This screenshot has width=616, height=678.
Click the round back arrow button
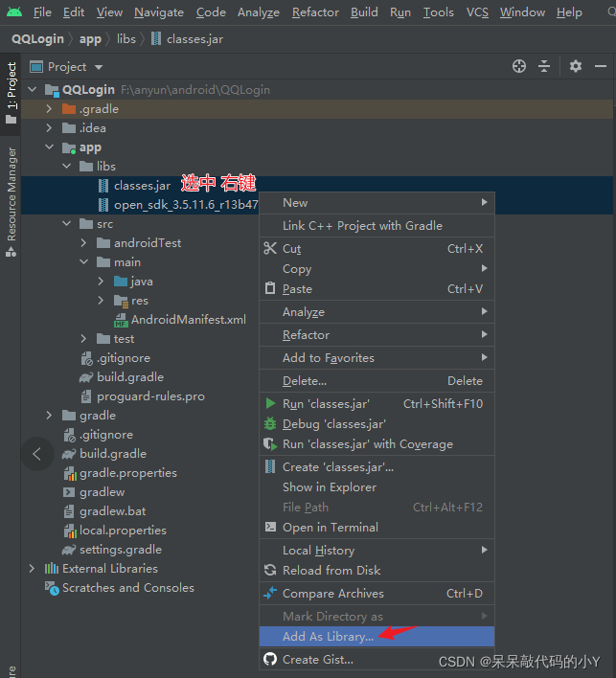37,454
